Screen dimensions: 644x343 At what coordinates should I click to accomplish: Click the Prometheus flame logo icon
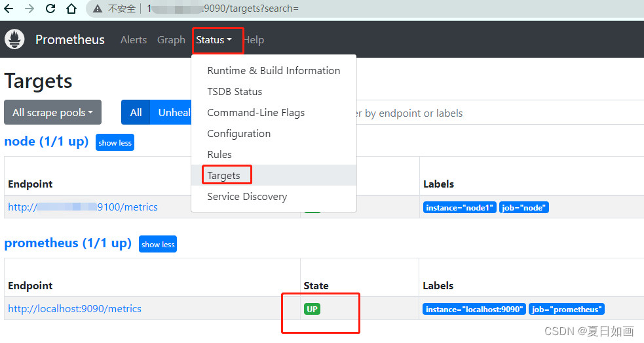tap(14, 39)
